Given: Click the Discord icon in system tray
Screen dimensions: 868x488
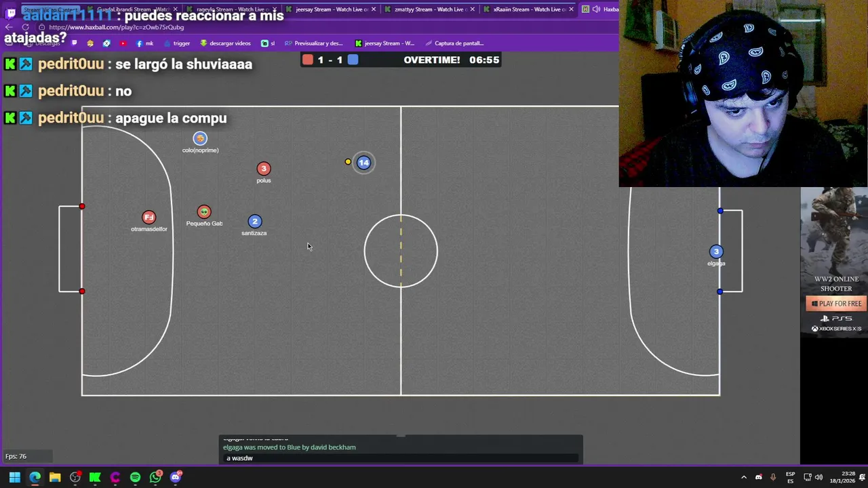Looking at the screenshot, I should coord(758,477).
